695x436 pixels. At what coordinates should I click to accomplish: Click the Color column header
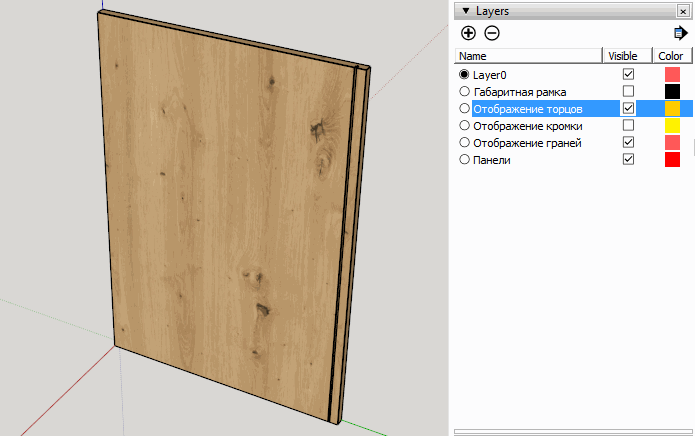pyautogui.click(x=671, y=56)
